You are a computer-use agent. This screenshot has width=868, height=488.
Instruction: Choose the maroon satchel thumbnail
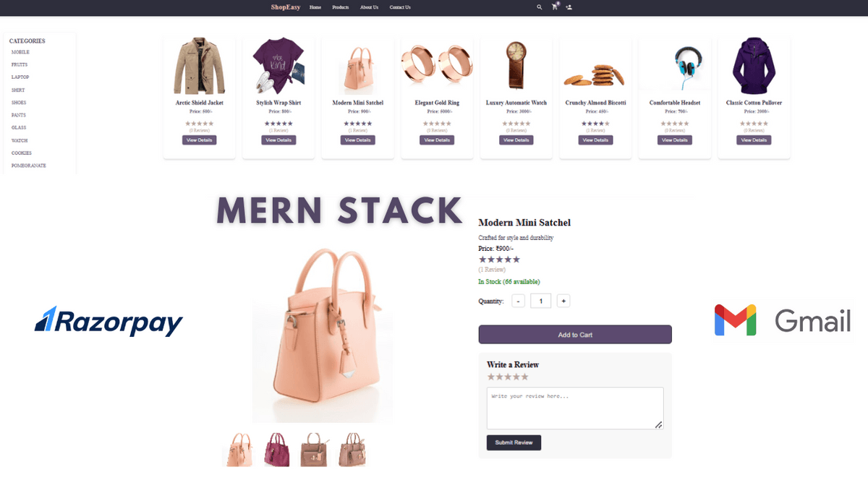276,450
